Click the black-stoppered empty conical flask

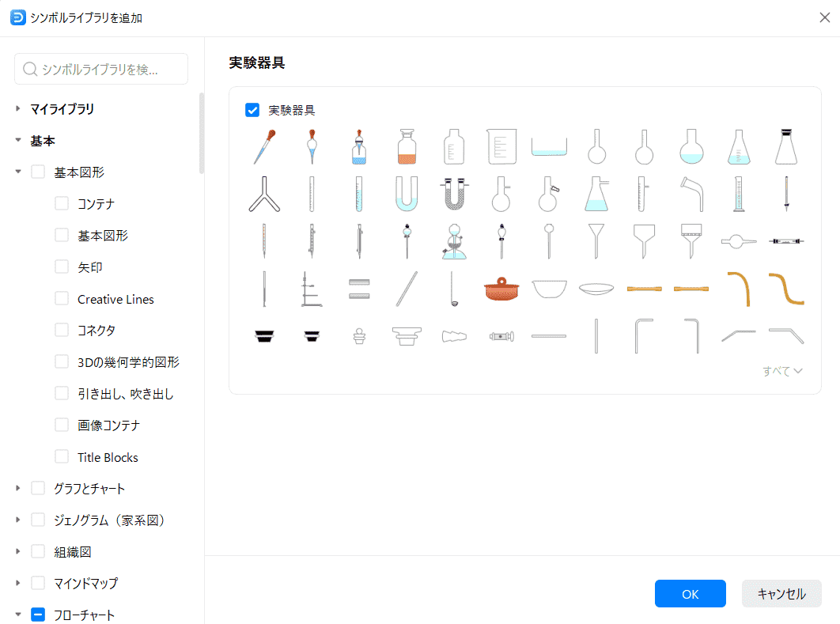point(785,147)
